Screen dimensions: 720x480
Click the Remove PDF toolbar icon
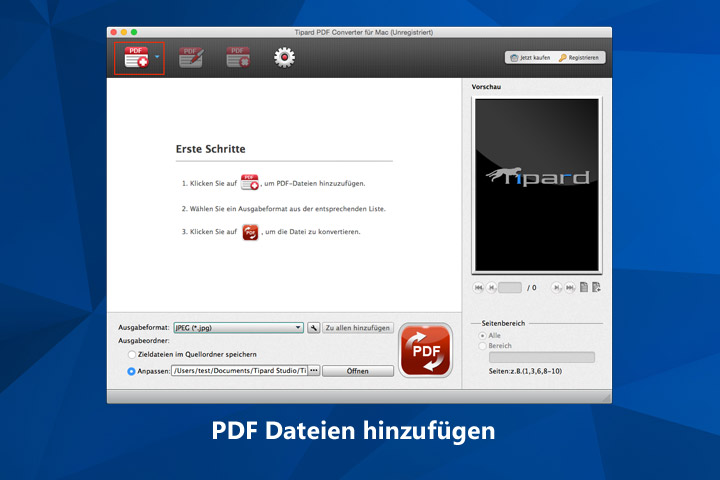[238, 57]
